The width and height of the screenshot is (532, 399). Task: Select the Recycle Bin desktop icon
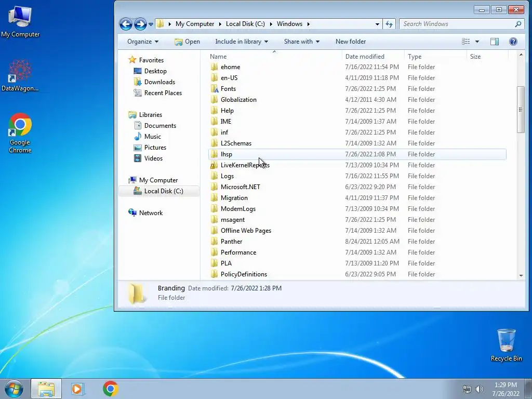click(x=506, y=345)
